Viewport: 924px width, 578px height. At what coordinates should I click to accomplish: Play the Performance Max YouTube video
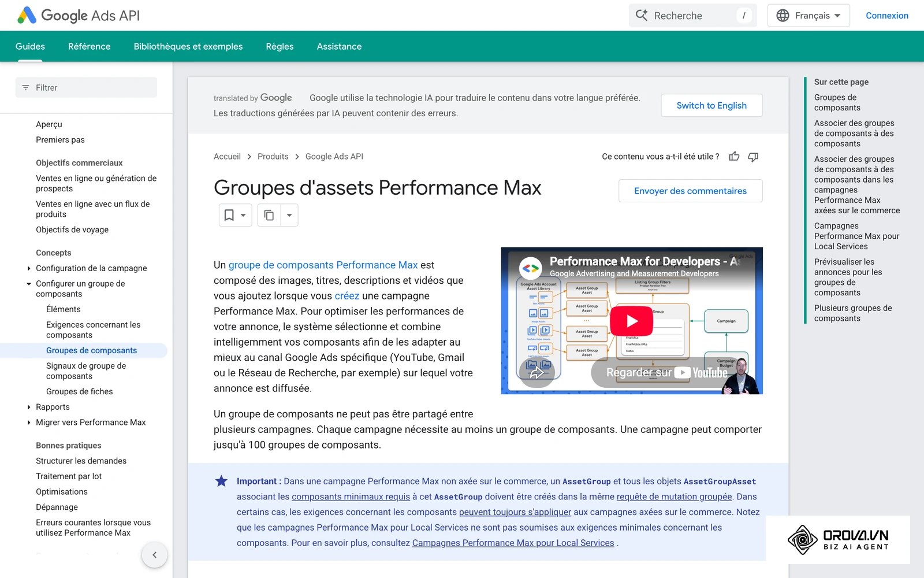click(632, 321)
